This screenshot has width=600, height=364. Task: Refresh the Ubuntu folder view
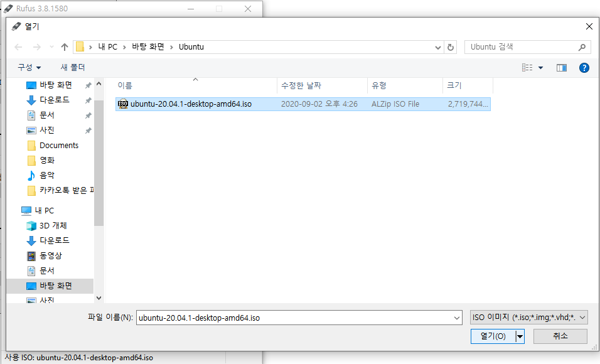(451, 47)
